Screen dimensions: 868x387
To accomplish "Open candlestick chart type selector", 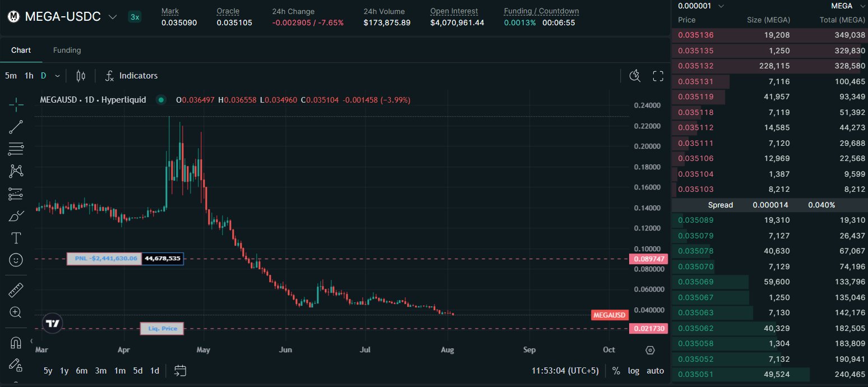I will tap(81, 76).
